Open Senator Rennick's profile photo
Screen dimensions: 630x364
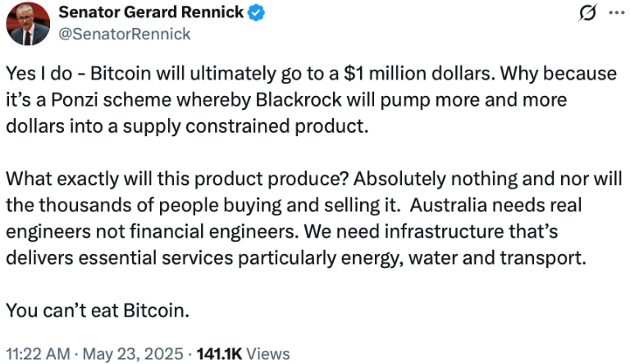28,24
